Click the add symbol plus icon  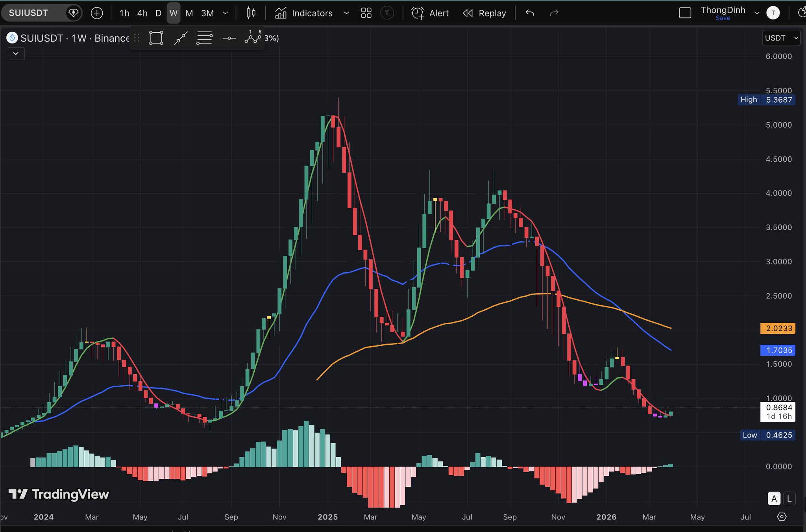pyautogui.click(x=97, y=13)
